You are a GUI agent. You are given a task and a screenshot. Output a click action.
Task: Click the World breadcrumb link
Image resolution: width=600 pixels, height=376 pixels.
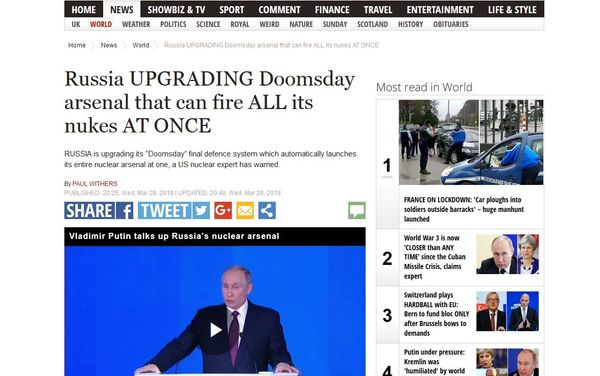141,45
